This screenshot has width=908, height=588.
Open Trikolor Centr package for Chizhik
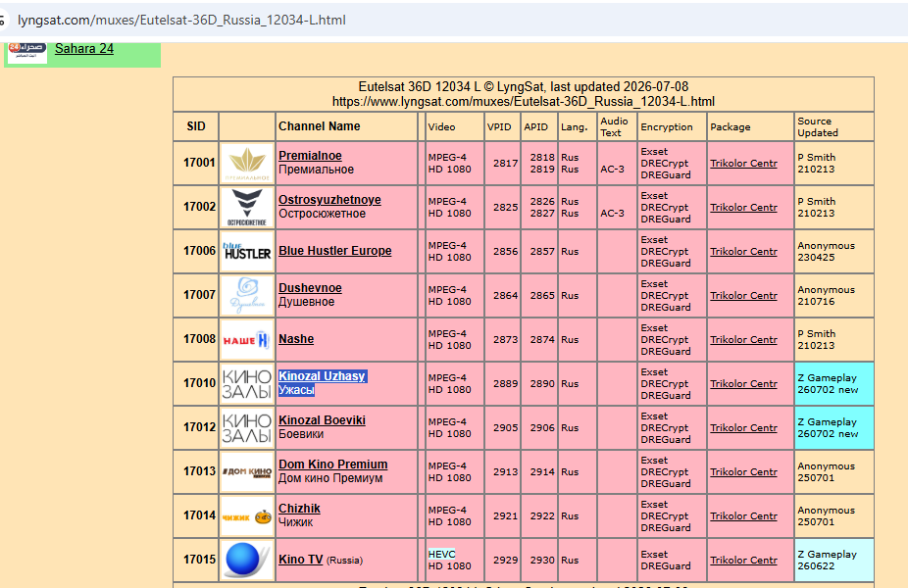[743, 515]
